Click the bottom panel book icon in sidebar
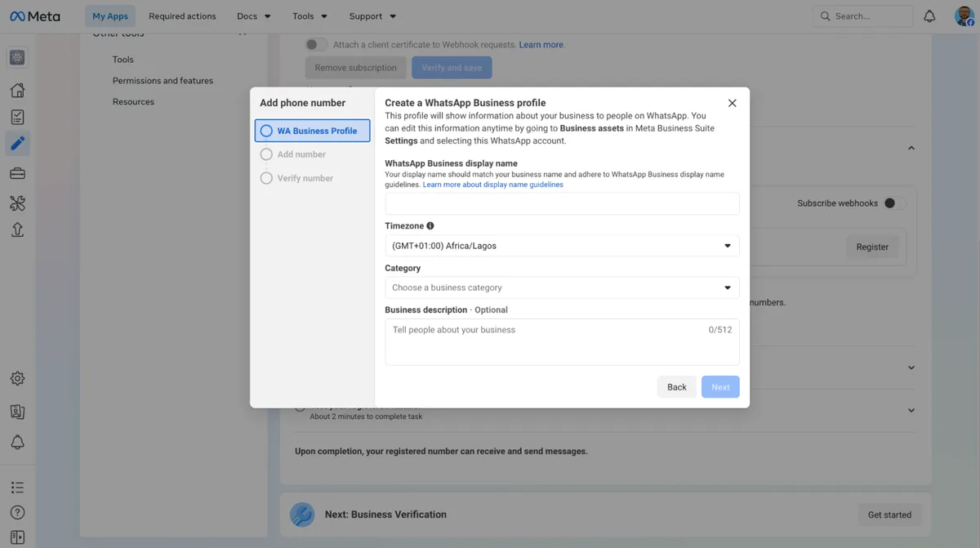 click(17, 537)
